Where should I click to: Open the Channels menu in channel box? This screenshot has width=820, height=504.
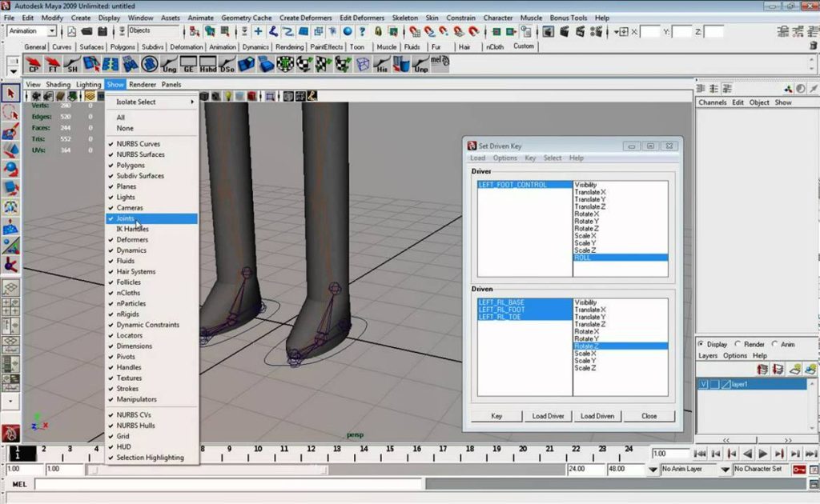[x=713, y=102]
